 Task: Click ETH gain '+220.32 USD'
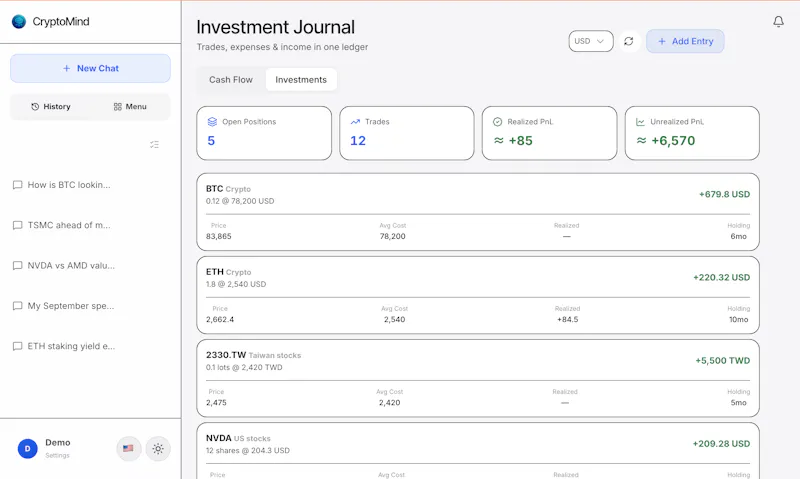[x=721, y=278]
